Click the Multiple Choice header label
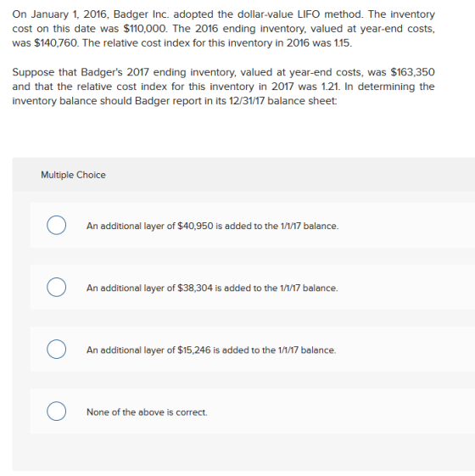 point(73,175)
